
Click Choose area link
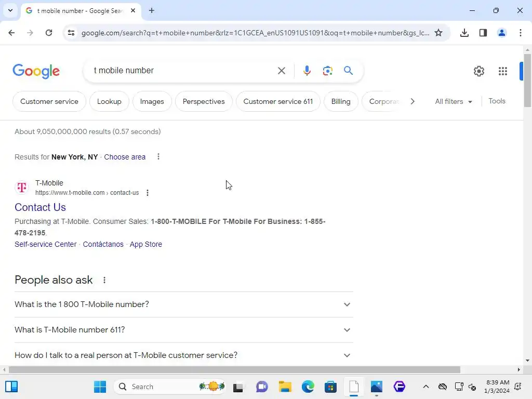click(x=125, y=157)
